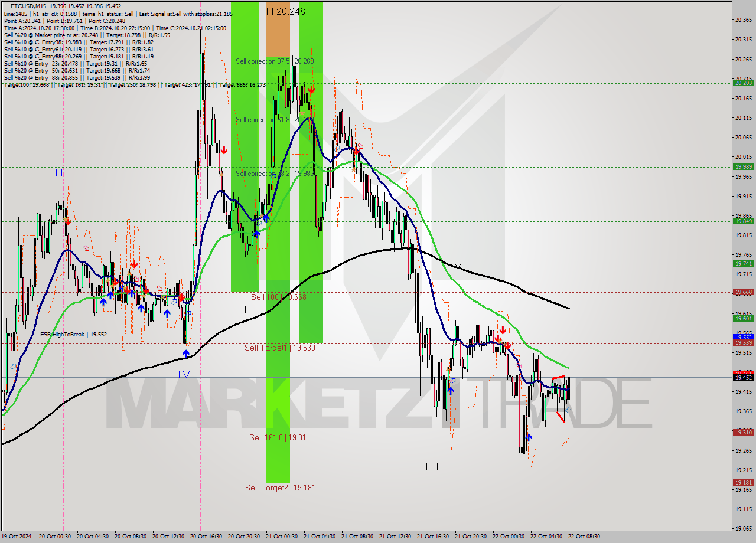Click the 'I I I 20.248' wave label
The image size is (756, 543).
(x=283, y=11)
